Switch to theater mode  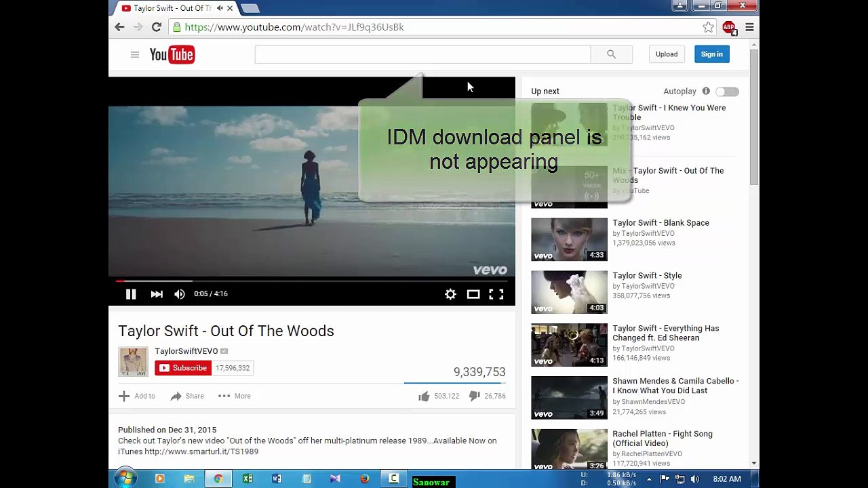coord(473,294)
